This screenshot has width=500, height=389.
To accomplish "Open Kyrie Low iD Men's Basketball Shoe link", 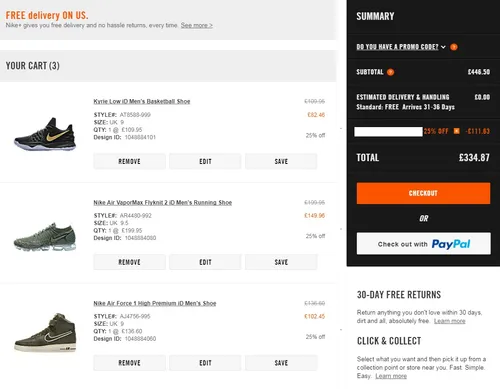I will 142,101.
